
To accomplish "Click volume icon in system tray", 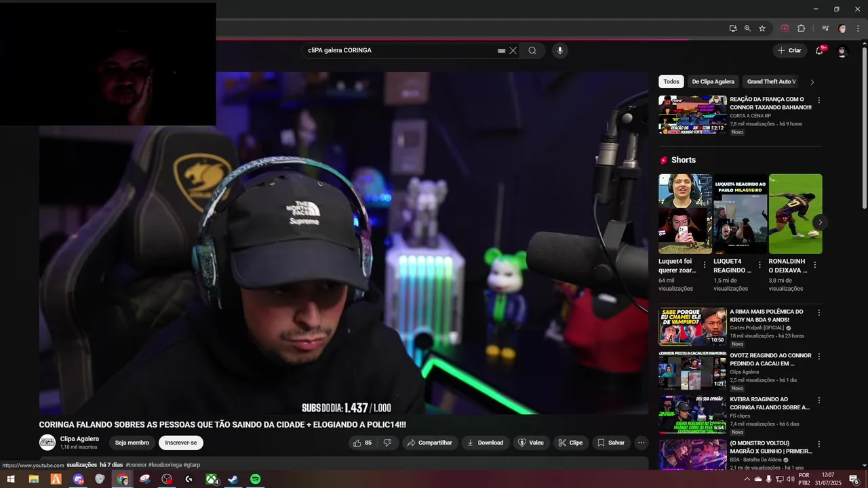I will pos(790,479).
